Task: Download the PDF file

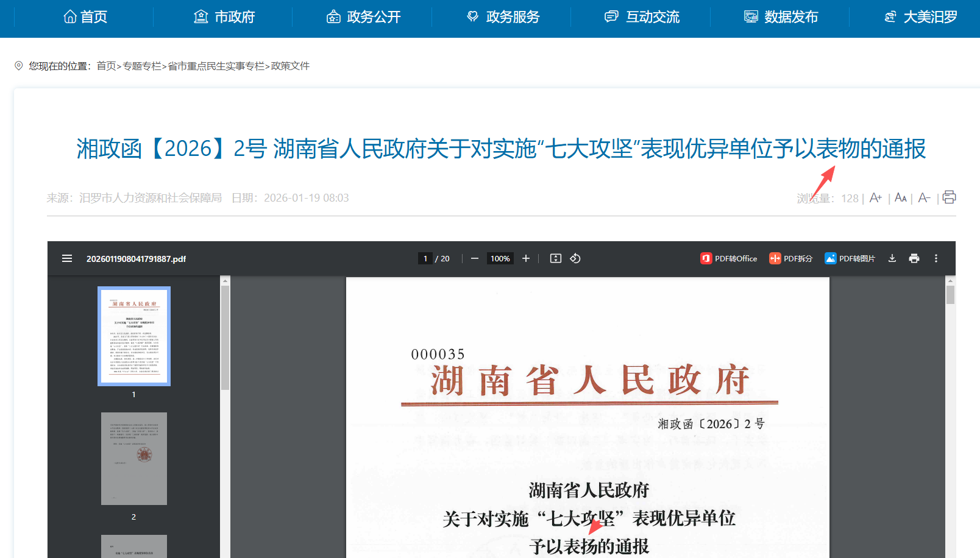Action: coord(892,259)
